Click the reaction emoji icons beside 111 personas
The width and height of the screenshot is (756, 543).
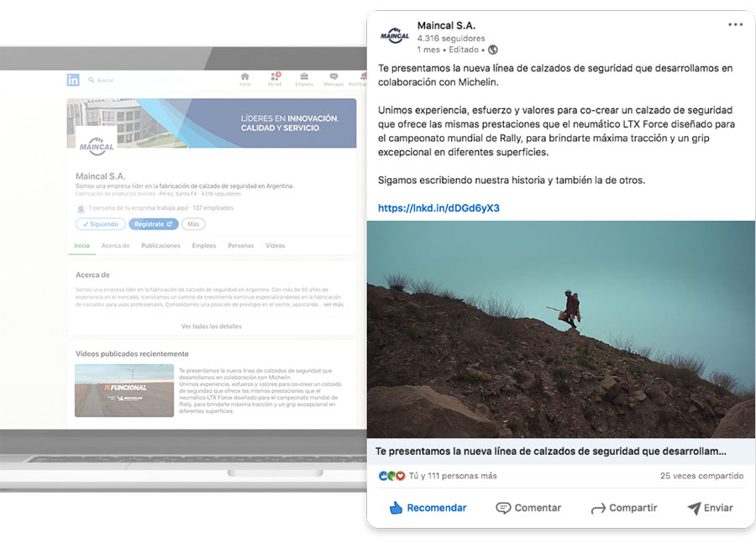pos(392,476)
